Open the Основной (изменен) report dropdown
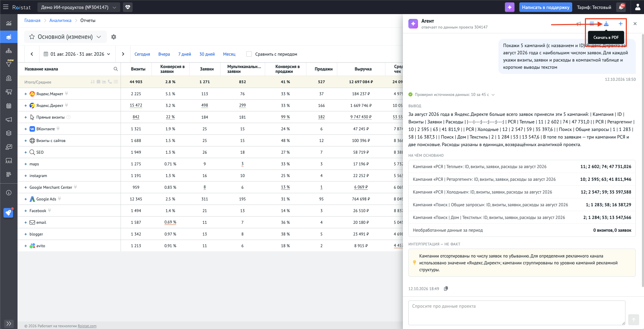The height and width of the screenshot is (329, 644). [x=65, y=37]
